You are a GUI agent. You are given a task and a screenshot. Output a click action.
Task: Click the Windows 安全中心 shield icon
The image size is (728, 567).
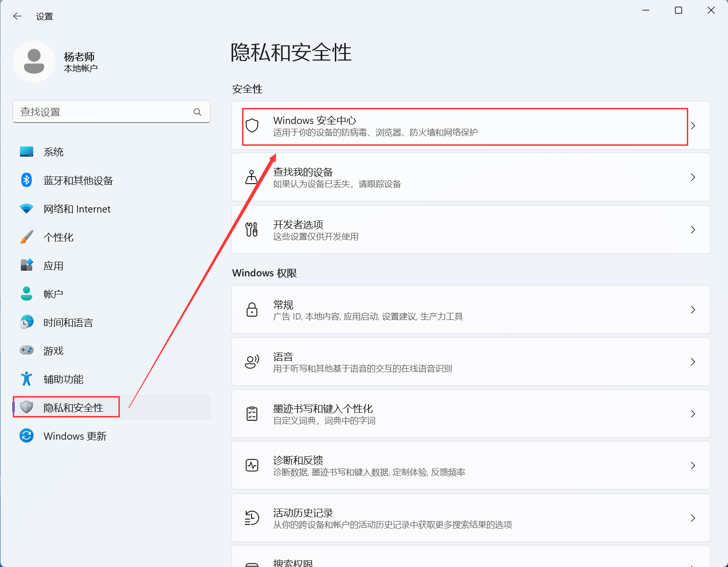(x=252, y=125)
